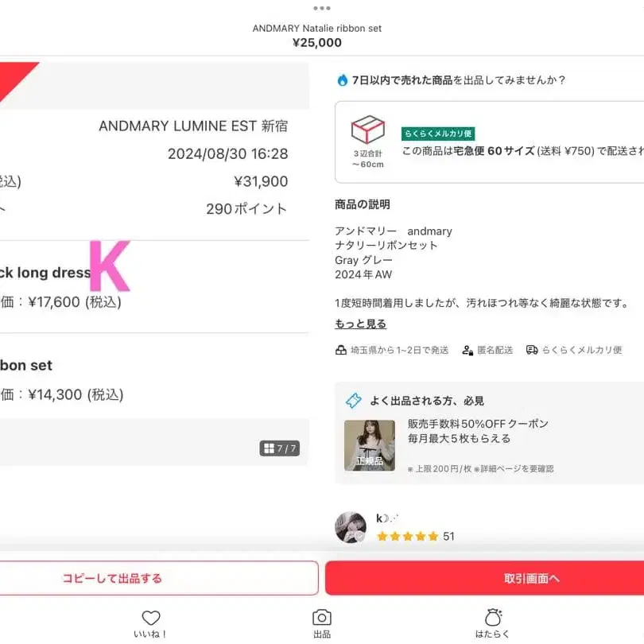The height and width of the screenshot is (644, 644).
Task: Click the 7/7 image grid counter
Action: (x=280, y=448)
